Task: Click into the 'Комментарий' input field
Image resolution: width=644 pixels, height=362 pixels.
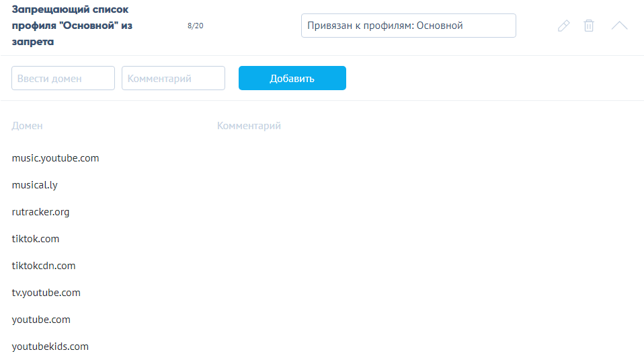Action: pyautogui.click(x=173, y=78)
